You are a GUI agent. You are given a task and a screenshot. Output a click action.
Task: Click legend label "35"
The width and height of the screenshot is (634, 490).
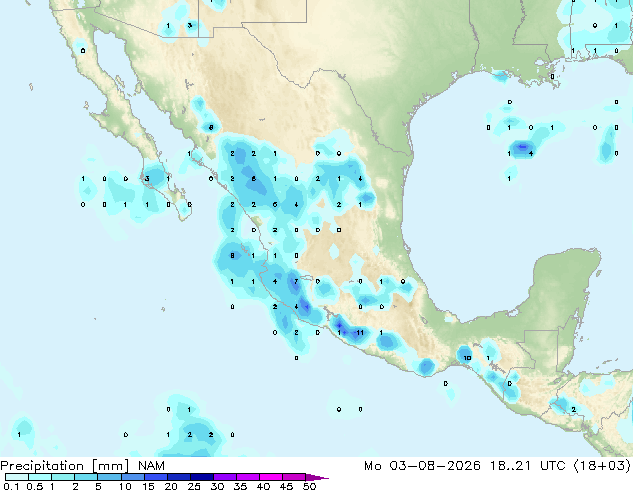pos(240,486)
